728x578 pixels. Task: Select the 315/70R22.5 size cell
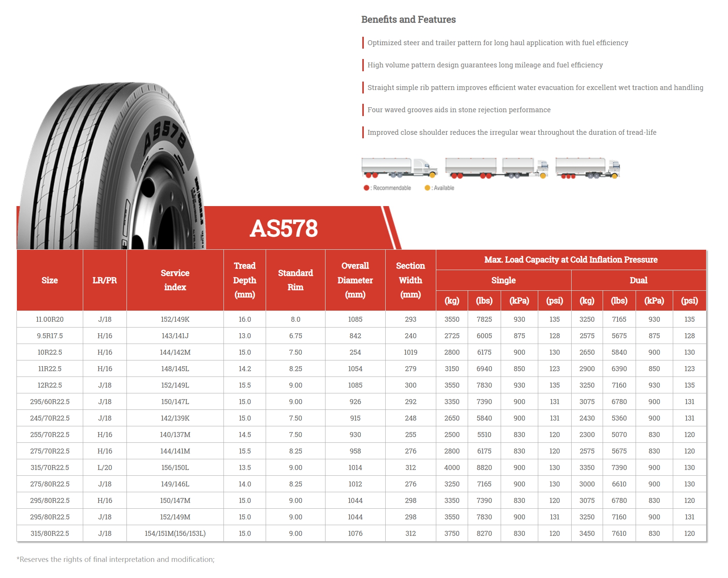50,467
